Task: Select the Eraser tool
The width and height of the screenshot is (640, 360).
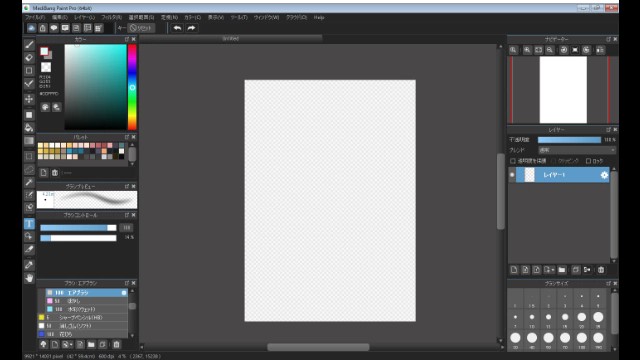Action: click(x=29, y=58)
